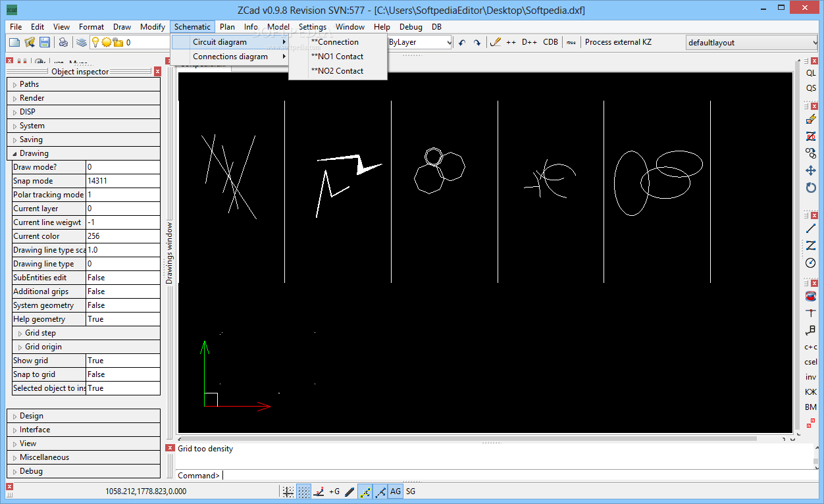Viewport: 824px width, 504px height.
Task: Click the red T-shaped cable icon
Action: click(811, 313)
